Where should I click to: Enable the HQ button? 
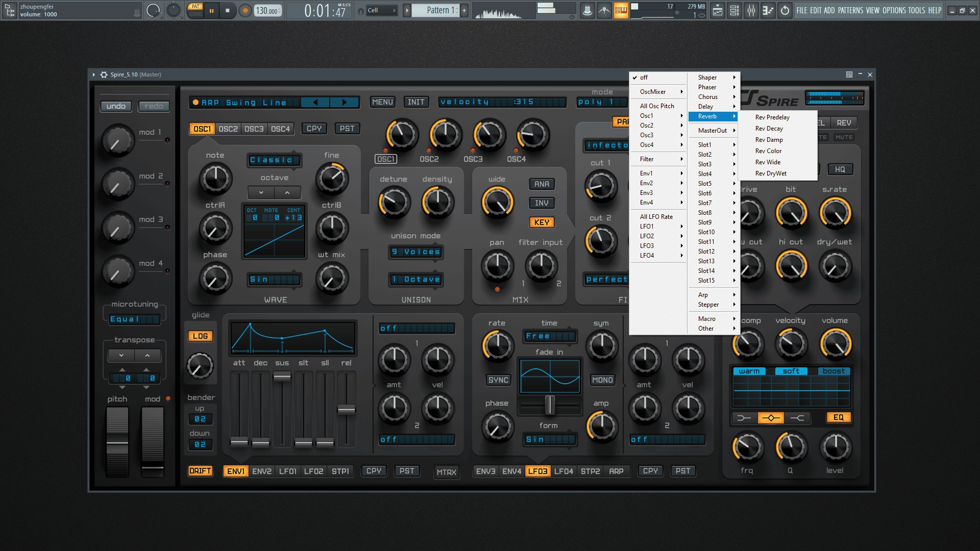pyautogui.click(x=840, y=169)
